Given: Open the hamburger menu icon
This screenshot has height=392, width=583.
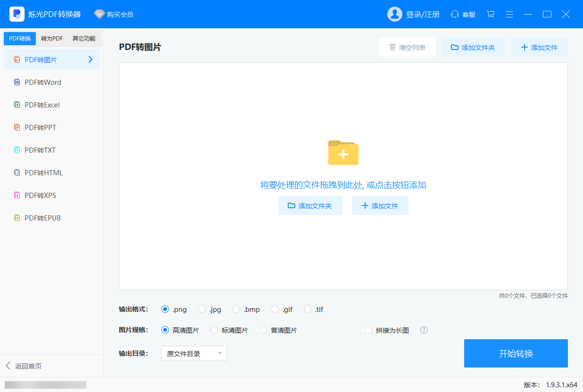Looking at the screenshot, I should click(509, 14).
